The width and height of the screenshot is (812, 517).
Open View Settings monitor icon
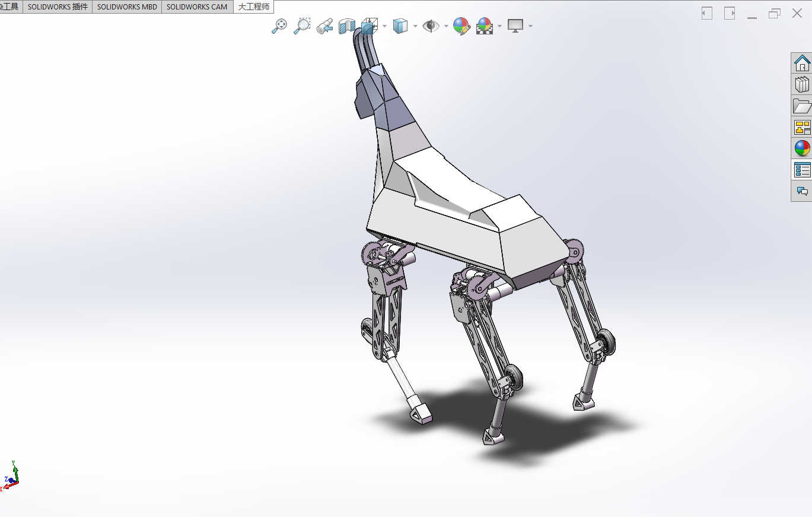point(515,26)
